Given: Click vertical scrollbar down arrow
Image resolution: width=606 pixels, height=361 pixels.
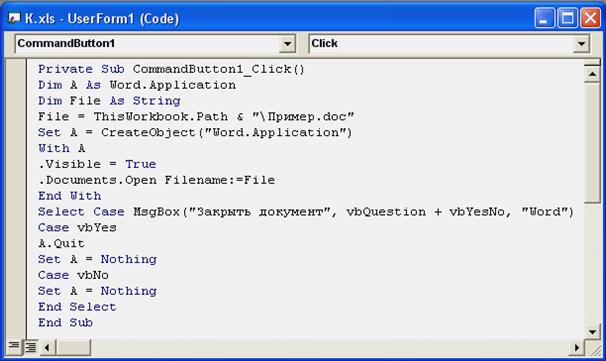Looking at the screenshot, I should [592, 332].
